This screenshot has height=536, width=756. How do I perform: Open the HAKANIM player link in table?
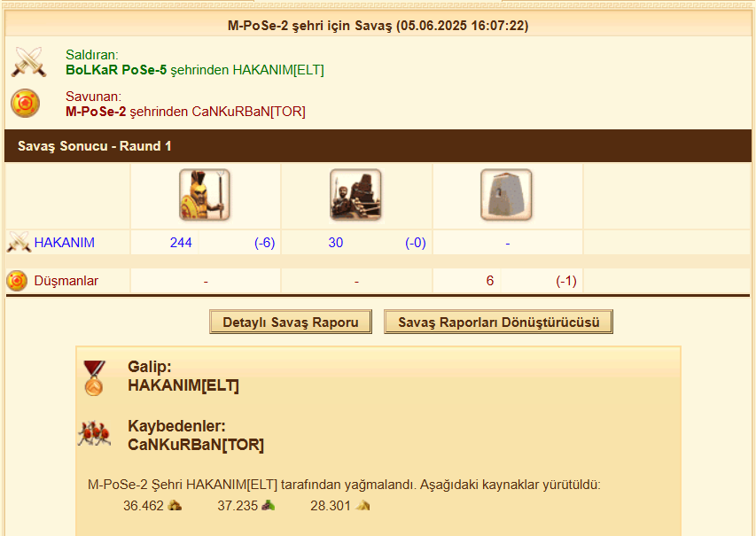click(x=64, y=243)
